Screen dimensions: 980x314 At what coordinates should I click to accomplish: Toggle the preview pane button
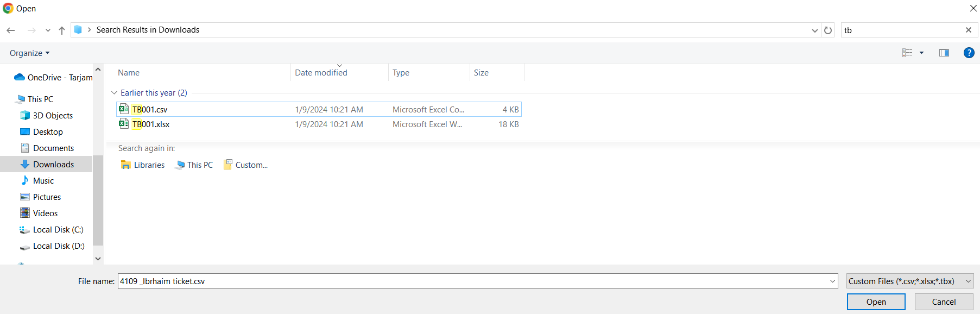pyautogui.click(x=944, y=53)
